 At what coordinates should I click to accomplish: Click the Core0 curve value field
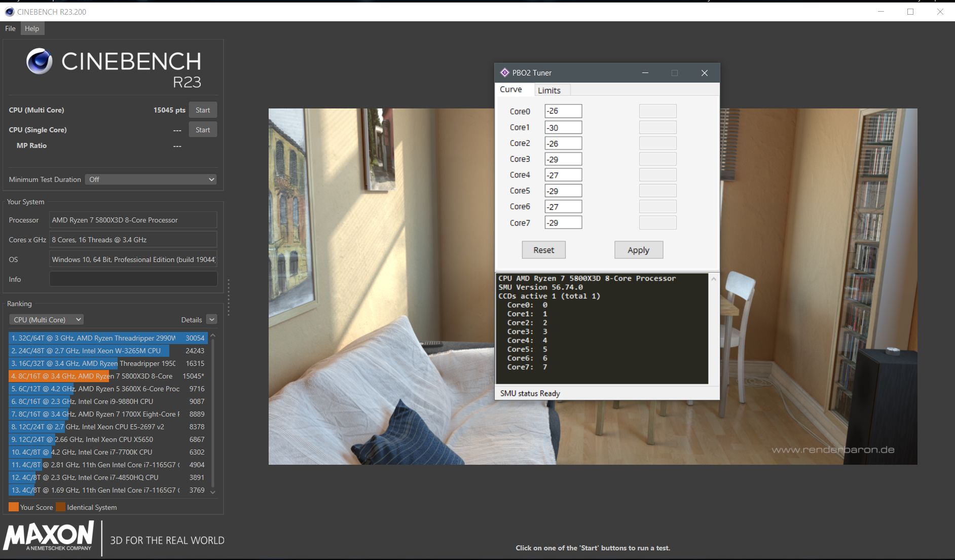pos(563,111)
